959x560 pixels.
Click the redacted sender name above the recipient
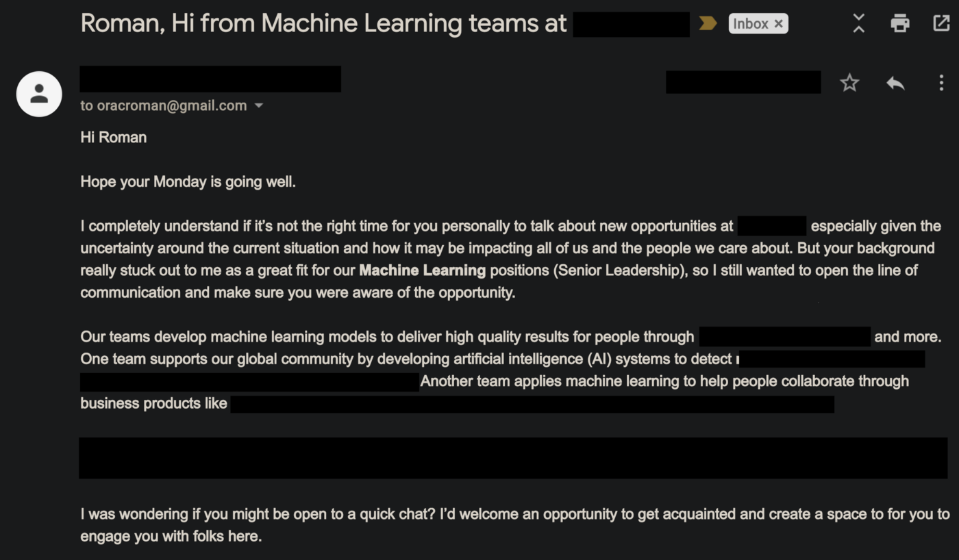point(210,79)
